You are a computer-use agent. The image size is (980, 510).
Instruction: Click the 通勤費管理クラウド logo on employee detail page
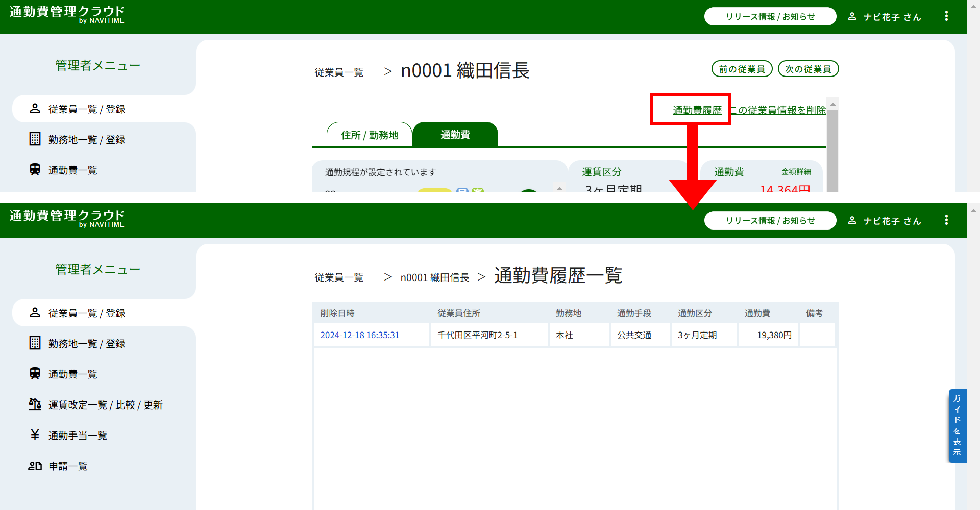pyautogui.click(x=67, y=14)
